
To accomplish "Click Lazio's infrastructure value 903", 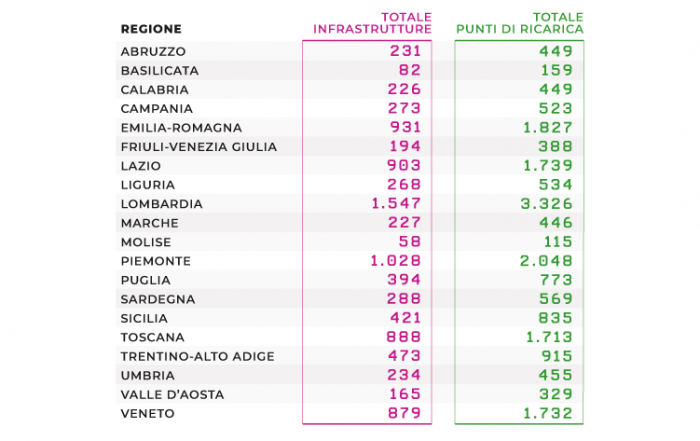I will point(404,165).
